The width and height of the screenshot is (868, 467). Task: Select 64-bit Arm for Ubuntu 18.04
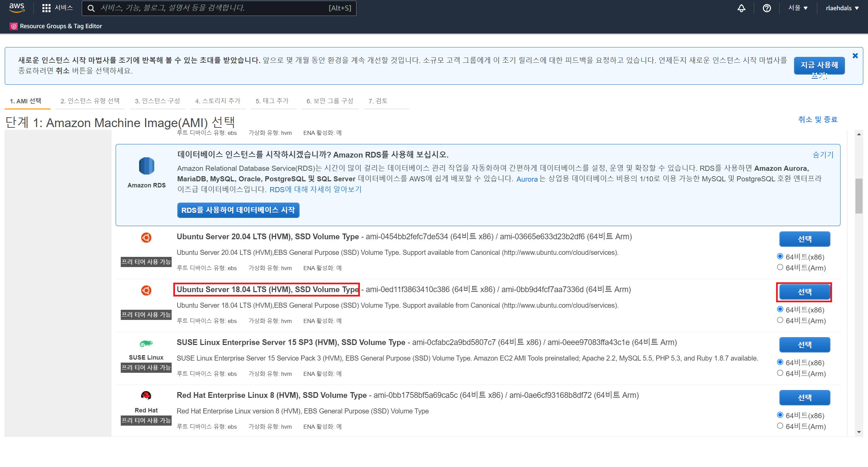coord(780,320)
